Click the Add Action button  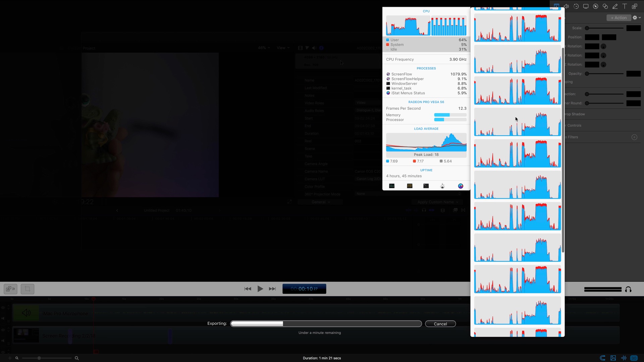(619, 18)
